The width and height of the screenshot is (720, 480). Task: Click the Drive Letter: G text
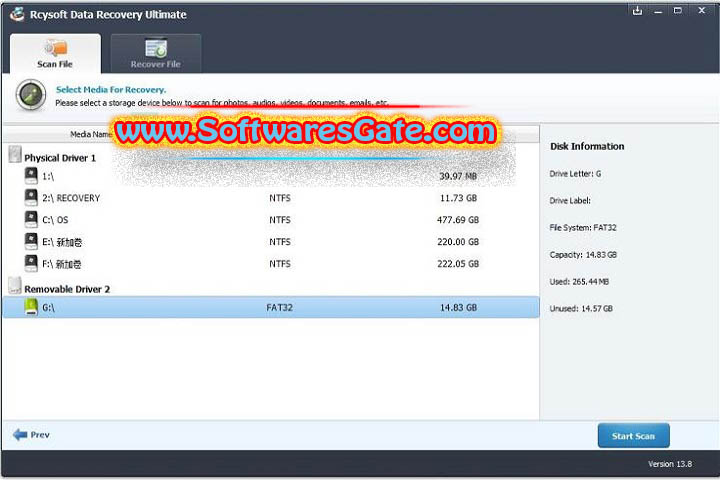(x=575, y=174)
